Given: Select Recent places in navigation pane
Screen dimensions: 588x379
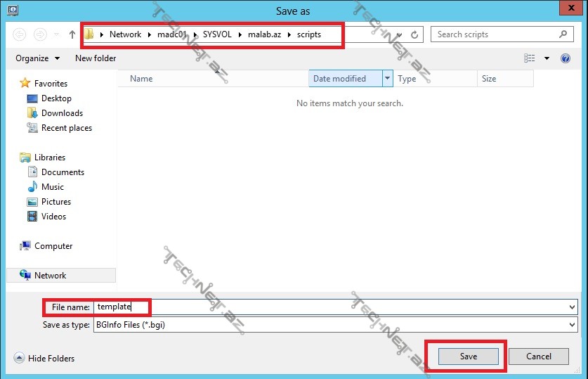Looking at the screenshot, I should 66,128.
